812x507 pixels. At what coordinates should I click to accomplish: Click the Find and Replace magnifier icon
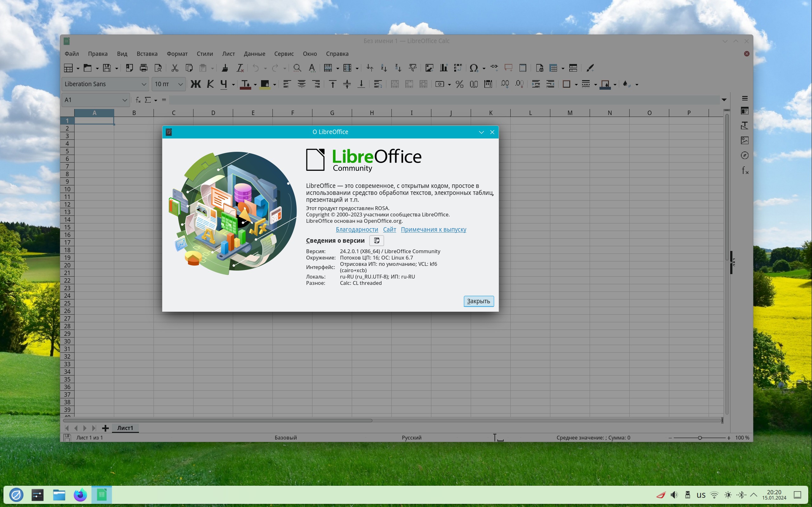point(297,68)
